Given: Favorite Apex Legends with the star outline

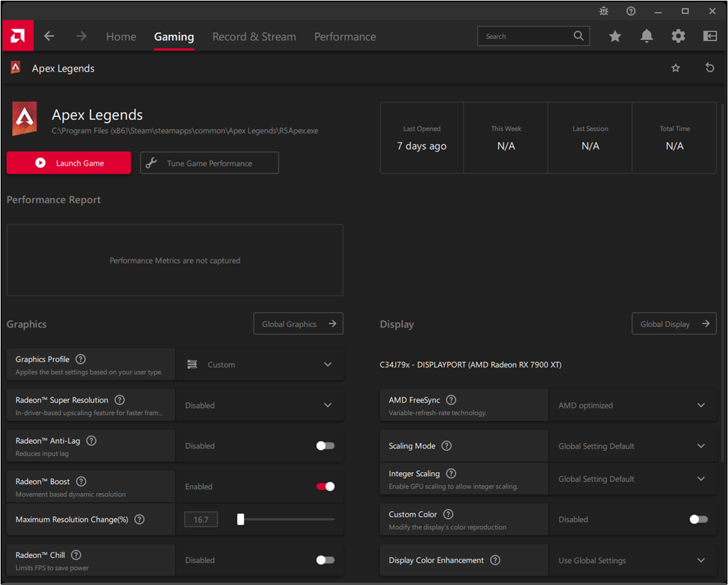Looking at the screenshot, I should tap(675, 68).
